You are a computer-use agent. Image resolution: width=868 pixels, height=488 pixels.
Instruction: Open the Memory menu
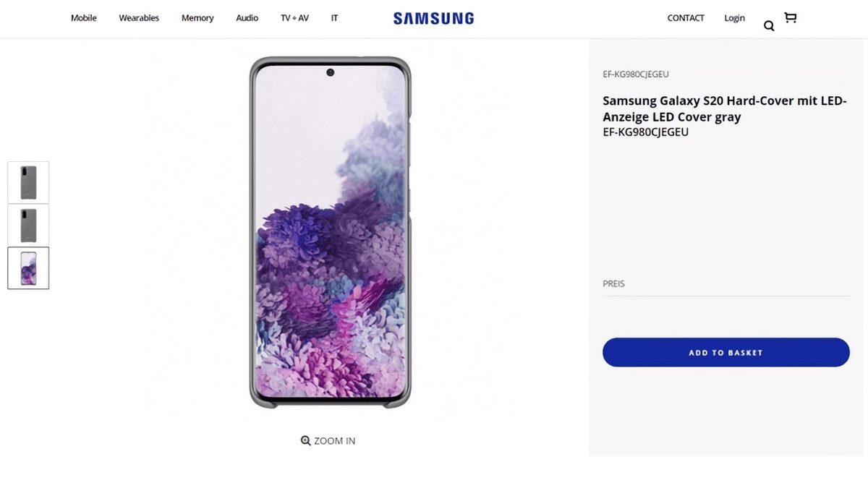click(197, 17)
